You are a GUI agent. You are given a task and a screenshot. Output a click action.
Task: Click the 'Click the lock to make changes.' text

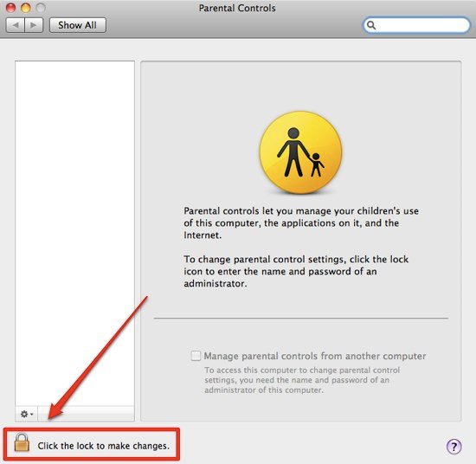tap(103, 446)
